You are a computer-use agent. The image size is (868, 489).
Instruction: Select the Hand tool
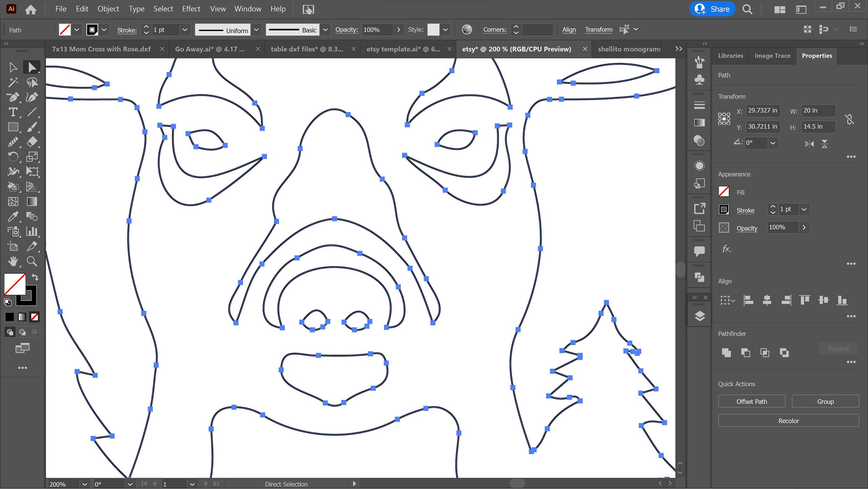coord(13,261)
